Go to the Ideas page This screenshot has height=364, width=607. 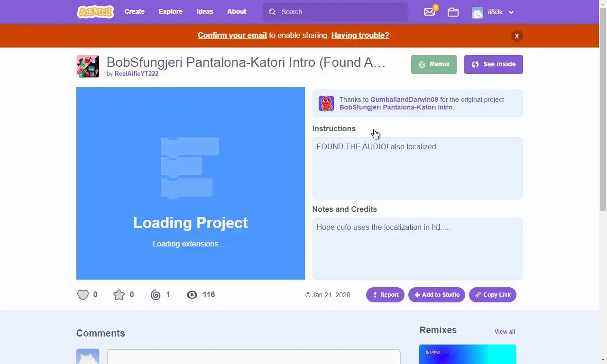tap(205, 11)
